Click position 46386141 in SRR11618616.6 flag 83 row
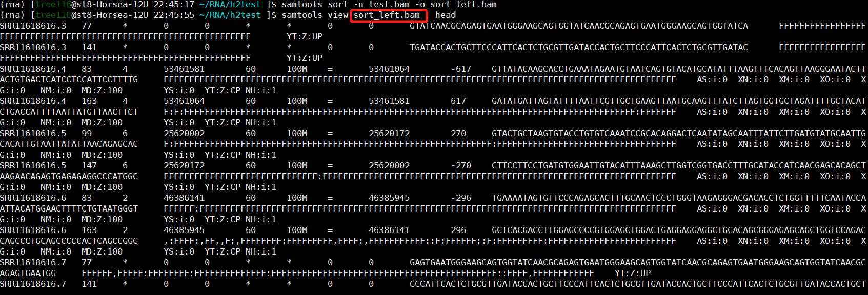The height and width of the screenshot is (295, 868). point(184,198)
